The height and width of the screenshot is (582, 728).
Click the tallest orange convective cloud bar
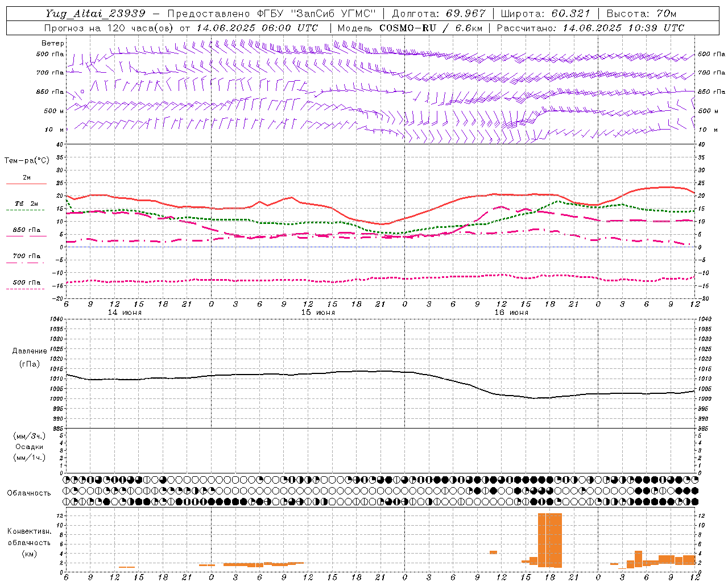click(550, 541)
